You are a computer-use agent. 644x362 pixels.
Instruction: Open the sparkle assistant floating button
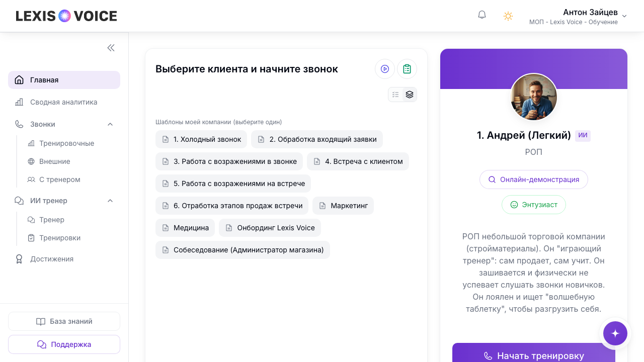pos(615,333)
